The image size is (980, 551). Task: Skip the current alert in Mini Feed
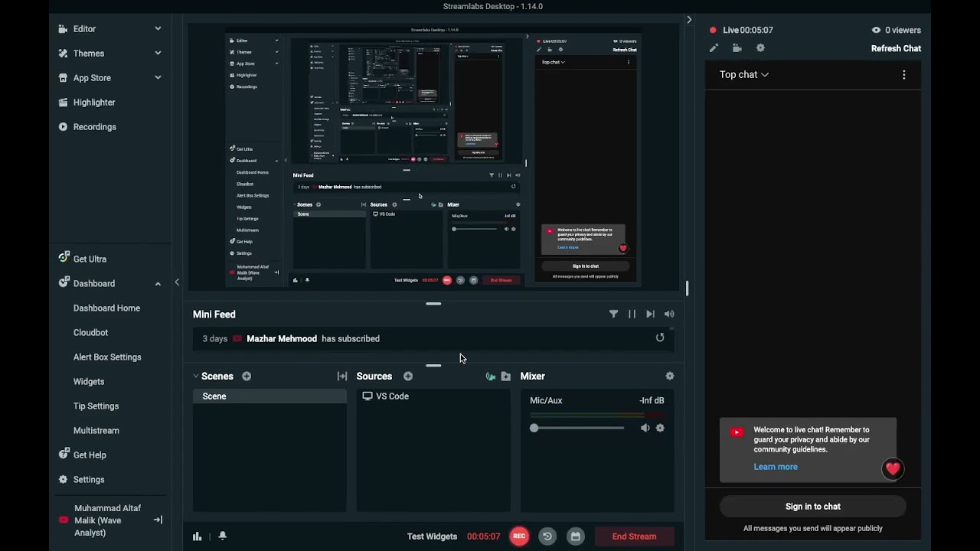pyautogui.click(x=650, y=314)
